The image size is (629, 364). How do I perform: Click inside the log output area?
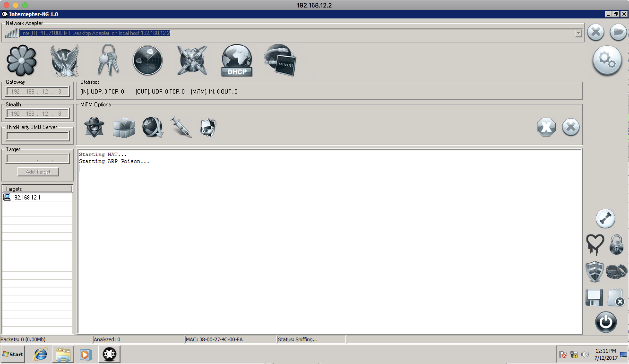330,242
